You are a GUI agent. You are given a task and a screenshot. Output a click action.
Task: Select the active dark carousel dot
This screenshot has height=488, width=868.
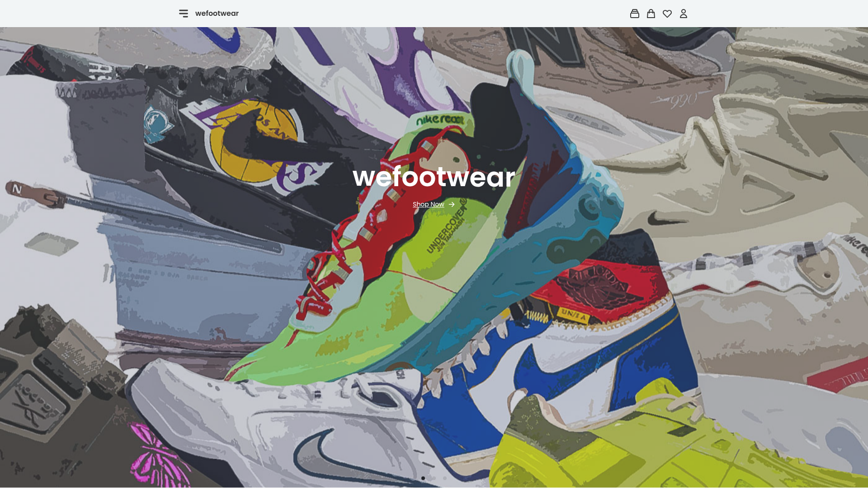[423, 478]
